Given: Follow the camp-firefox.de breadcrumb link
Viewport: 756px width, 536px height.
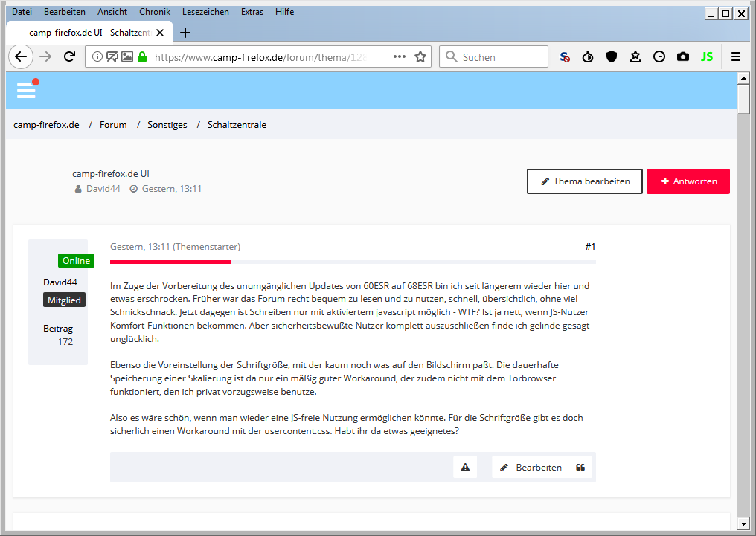Looking at the screenshot, I should [x=46, y=125].
